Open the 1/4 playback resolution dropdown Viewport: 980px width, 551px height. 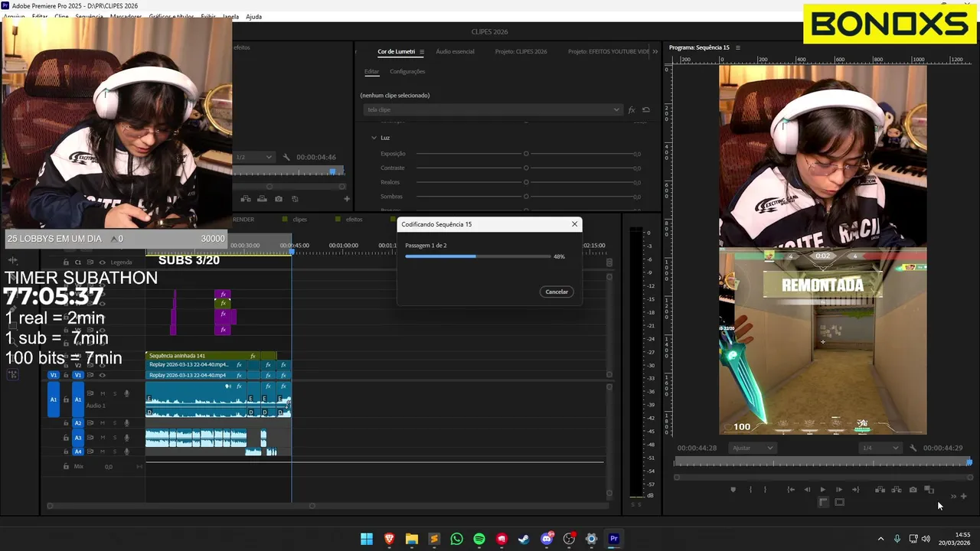[x=879, y=448]
